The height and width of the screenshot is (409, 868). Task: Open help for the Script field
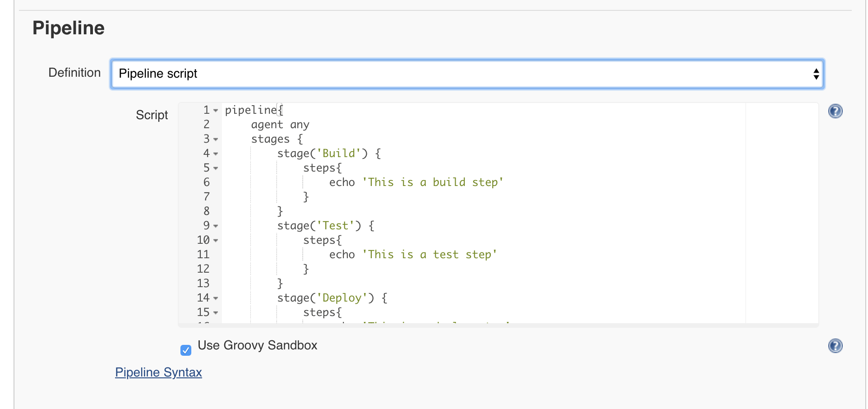pos(835,111)
